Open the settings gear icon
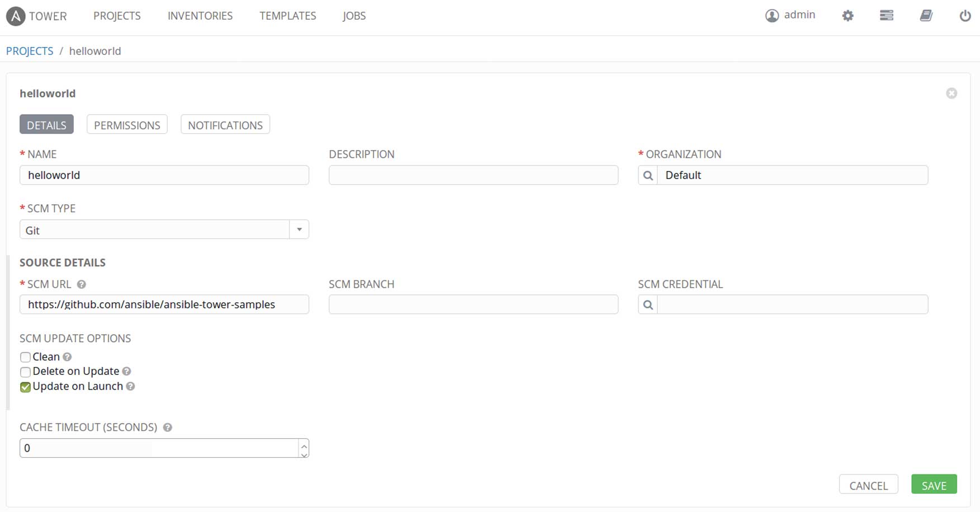 [848, 16]
